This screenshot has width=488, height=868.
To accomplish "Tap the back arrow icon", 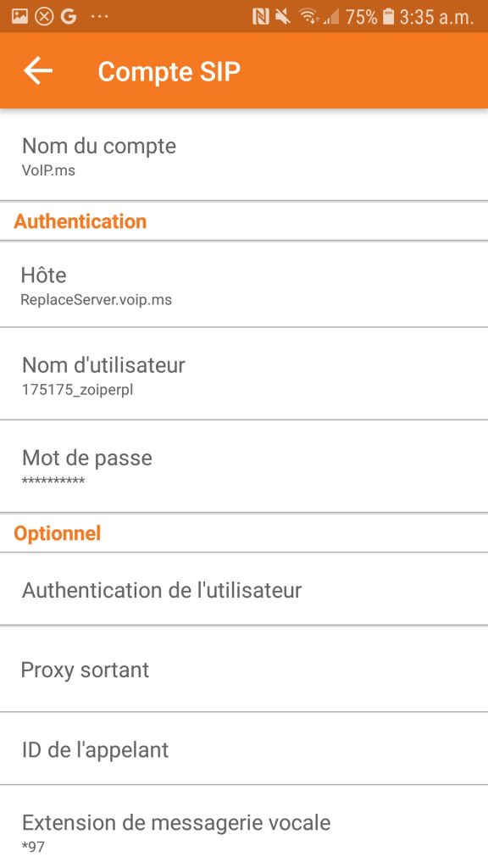I will click(38, 71).
